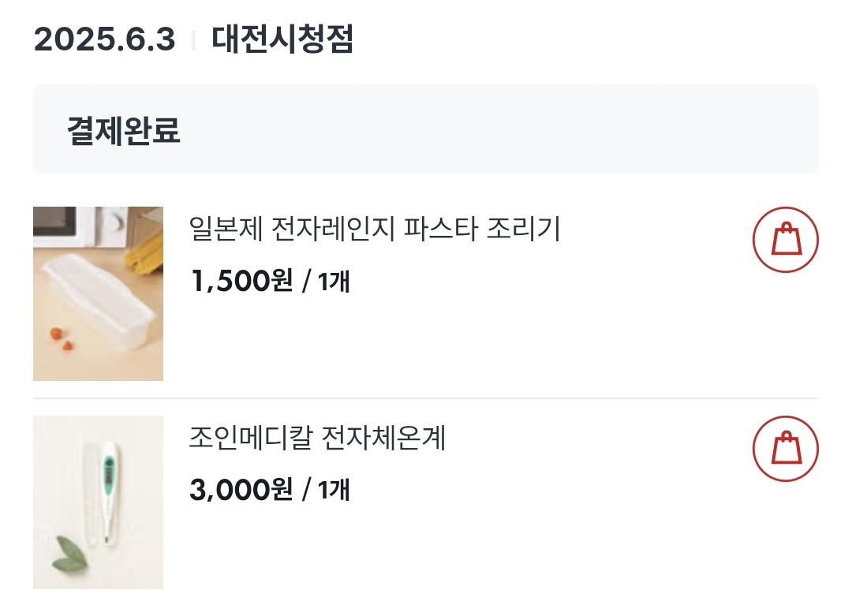Image resolution: width=852 pixels, height=616 pixels.
Task: Click the thermometer 1개 quantity
Action: pos(334,490)
